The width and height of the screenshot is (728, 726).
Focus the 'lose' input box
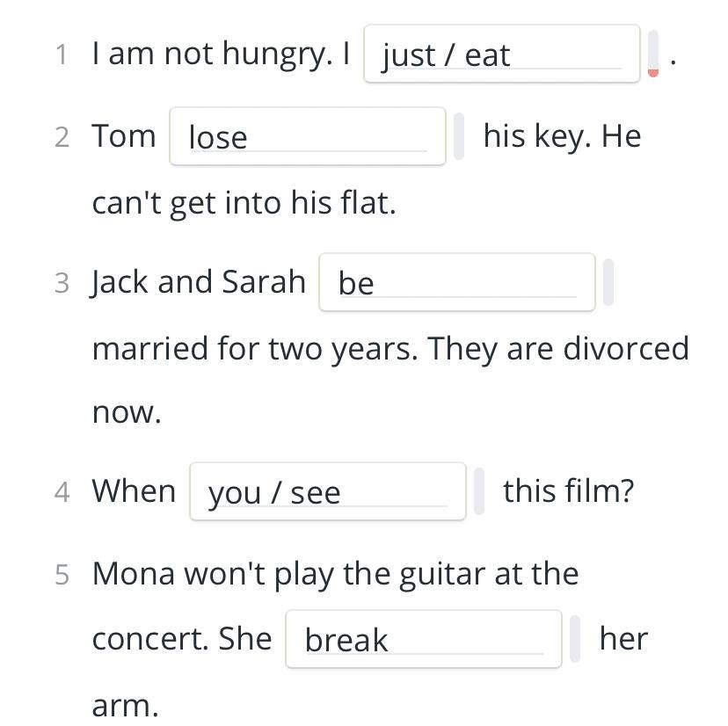(307, 136)
